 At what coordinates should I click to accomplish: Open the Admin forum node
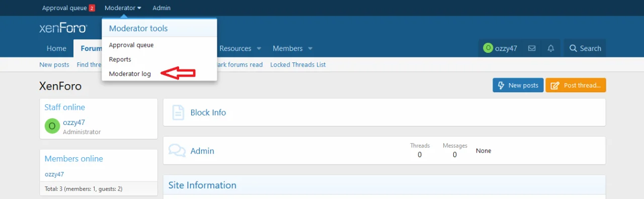[x=202, y=151]
